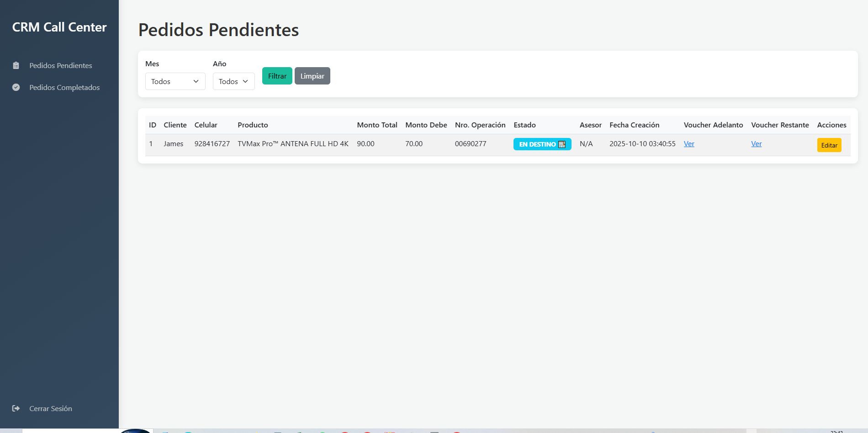Select the Cerrar Sesión text in the sidebar
The image size is (868, 433).
pos(51,408)
